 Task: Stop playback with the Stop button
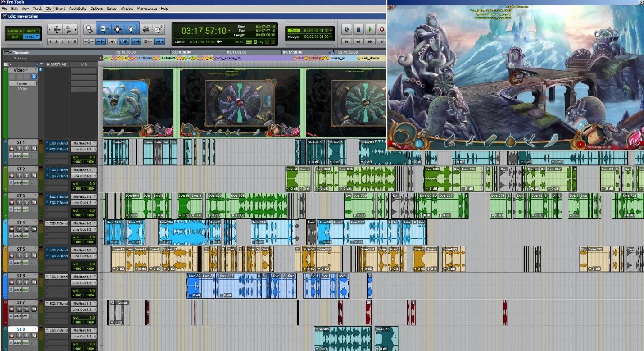358,29
